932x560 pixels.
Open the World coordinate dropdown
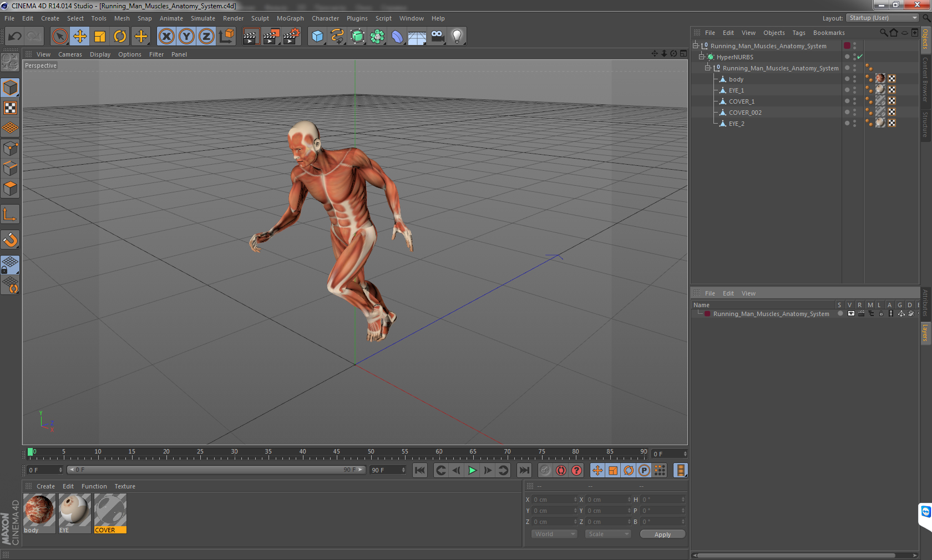(554, 534)
